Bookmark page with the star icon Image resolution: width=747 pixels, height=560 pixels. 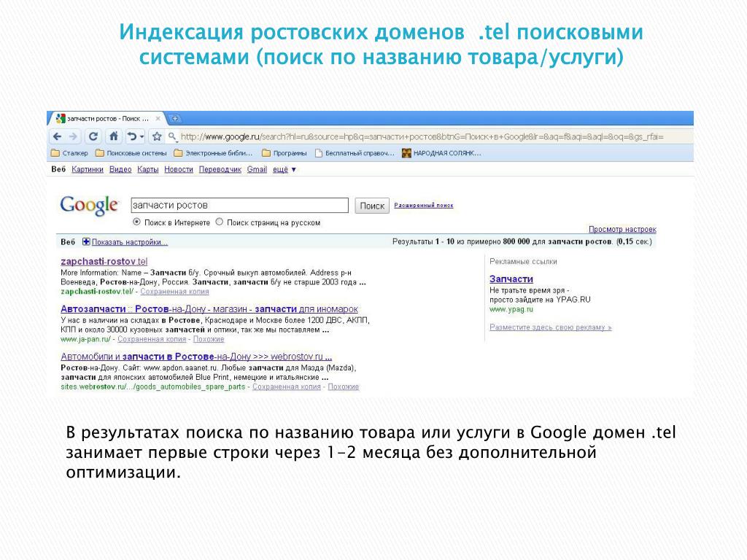[x=157, y=136]
